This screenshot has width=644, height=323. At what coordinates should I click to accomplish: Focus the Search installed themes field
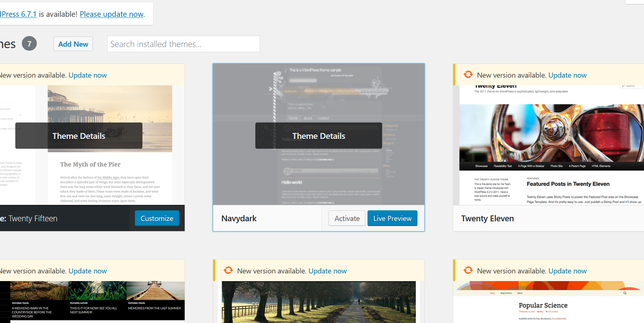click(x=183, y=44)
